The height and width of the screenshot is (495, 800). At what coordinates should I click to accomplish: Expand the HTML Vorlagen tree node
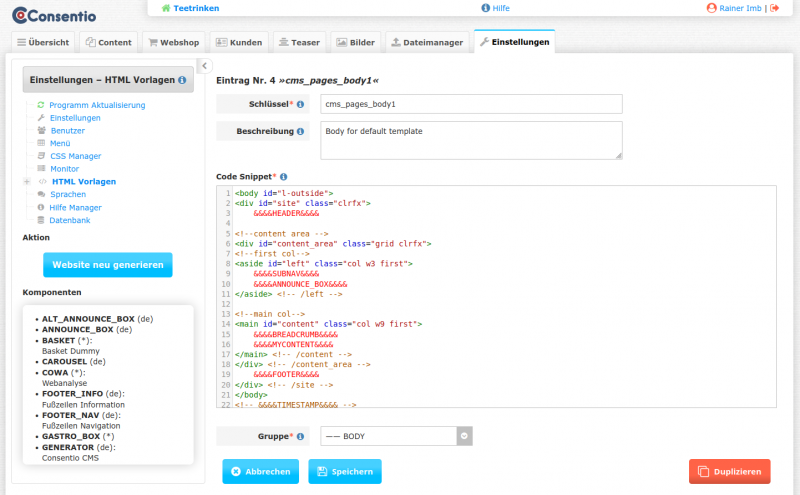pyautogui.click(x=26, y=182)
